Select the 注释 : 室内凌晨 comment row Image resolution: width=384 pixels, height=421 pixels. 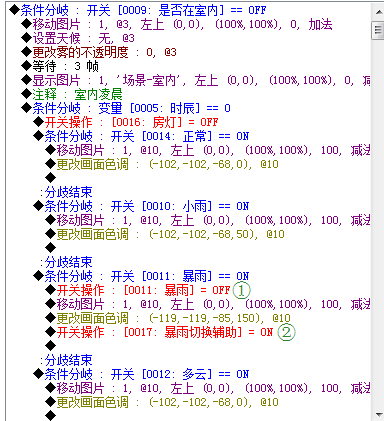[x=72, y=94]
